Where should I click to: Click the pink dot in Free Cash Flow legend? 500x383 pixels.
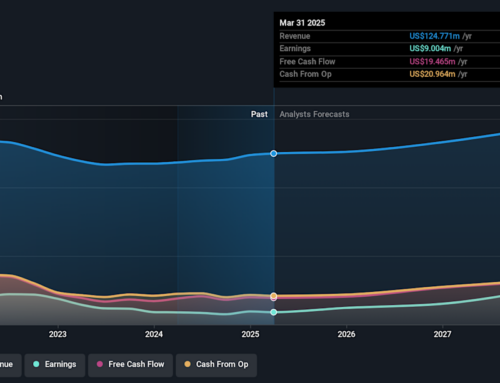click(x=100, y=364)
